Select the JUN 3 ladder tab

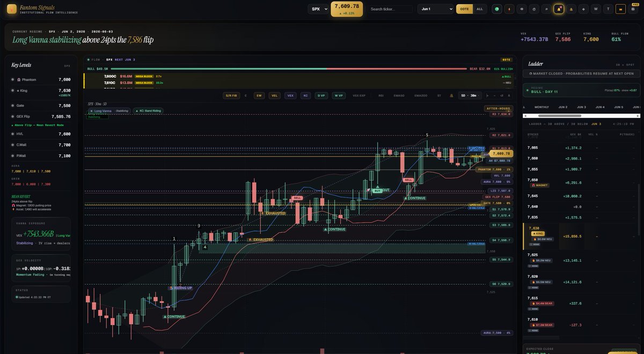click(x=581, y=107)
